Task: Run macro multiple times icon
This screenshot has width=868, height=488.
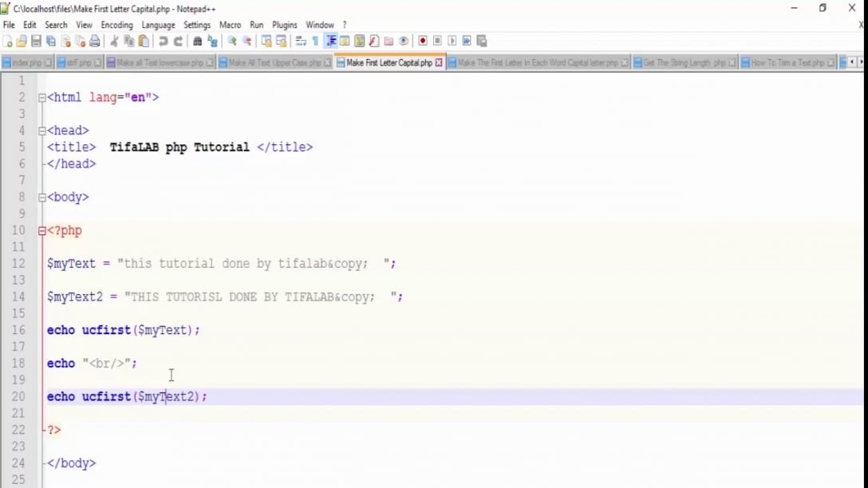Action: 467,41
